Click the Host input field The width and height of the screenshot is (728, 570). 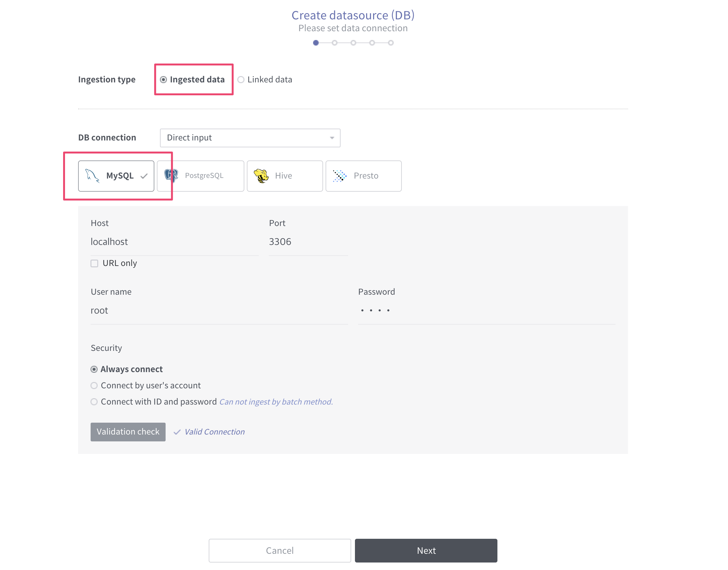[x=174, y=242]
